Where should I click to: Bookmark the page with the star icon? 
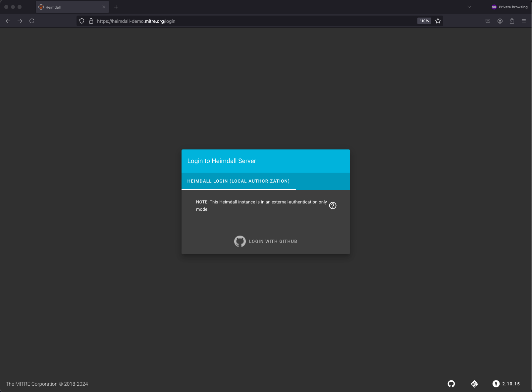point(438,21)
